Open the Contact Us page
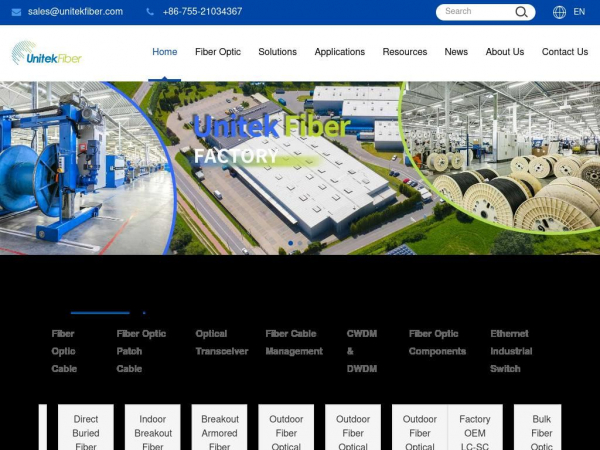 tap(565, 52)
